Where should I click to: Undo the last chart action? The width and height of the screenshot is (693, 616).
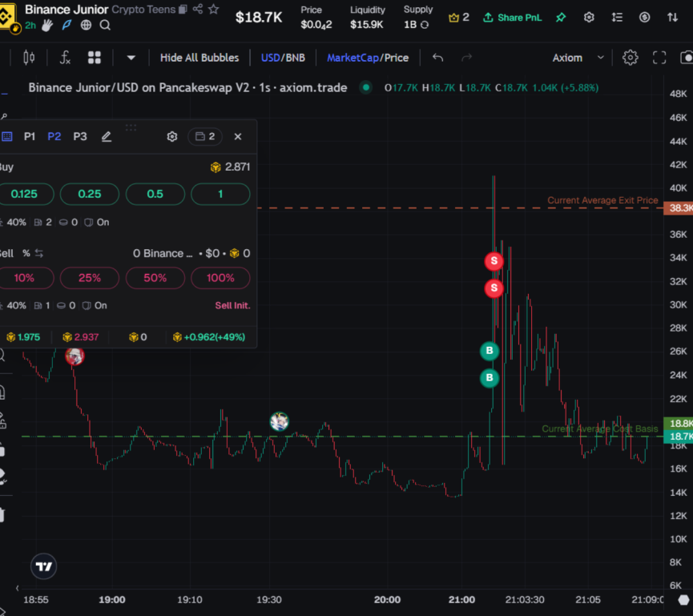point(437,58)
